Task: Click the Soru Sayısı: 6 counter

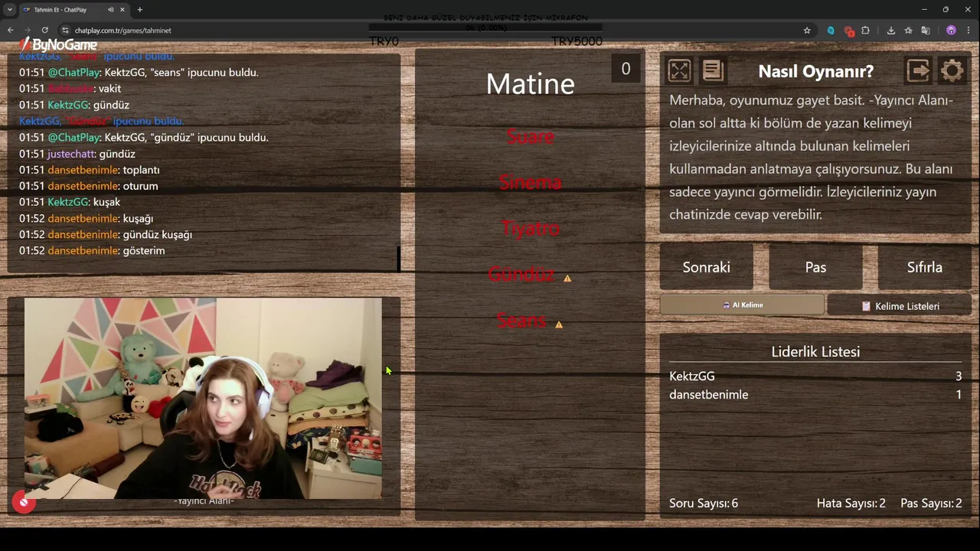Action: pos(704,504)
